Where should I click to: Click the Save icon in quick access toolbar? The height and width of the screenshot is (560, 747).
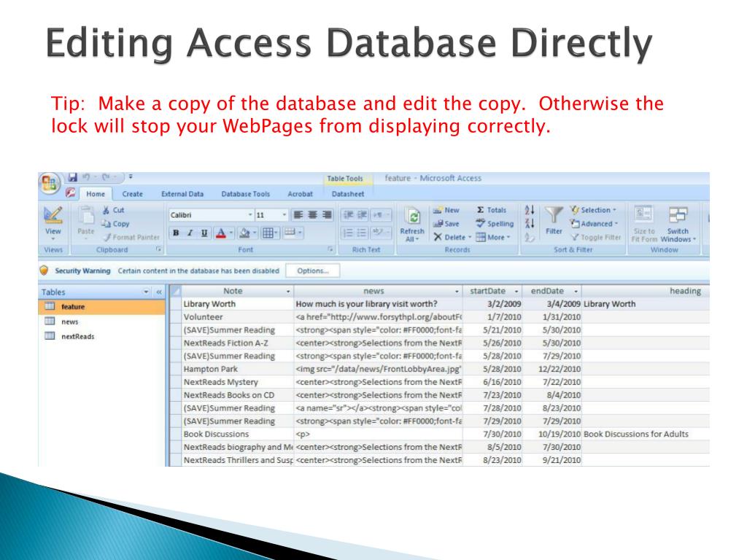click(x=72, y=177)
